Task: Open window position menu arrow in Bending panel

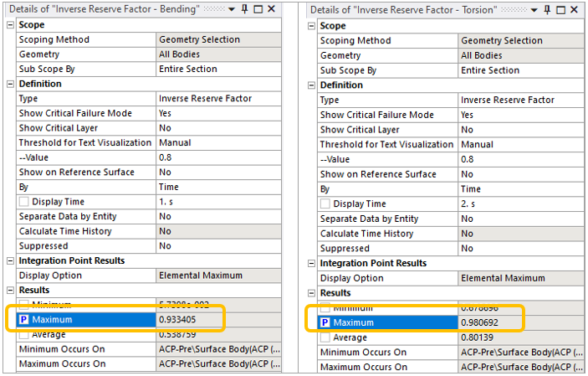Action: tap(233, 9)
